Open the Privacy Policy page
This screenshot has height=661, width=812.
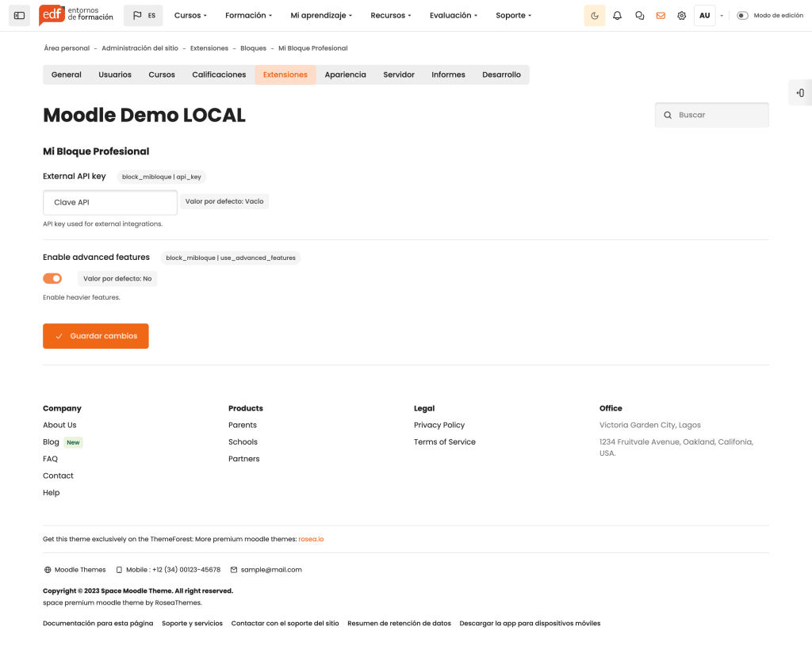click(x=439, y=425)
